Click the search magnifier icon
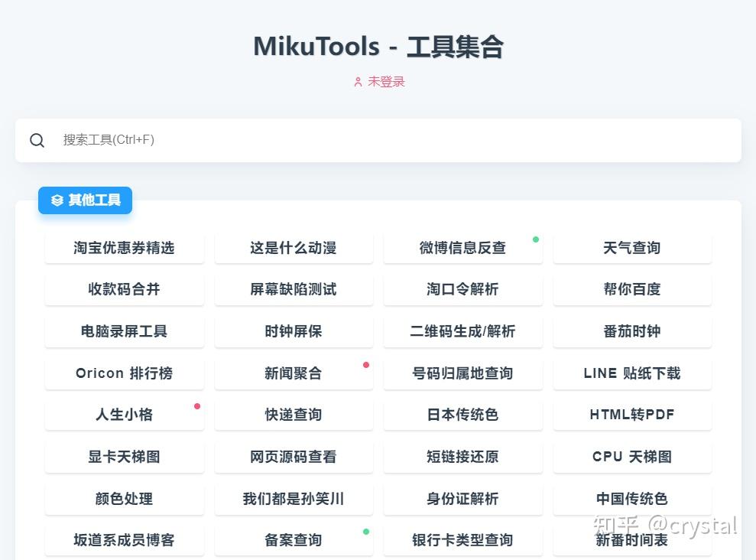 coord(37,140)
